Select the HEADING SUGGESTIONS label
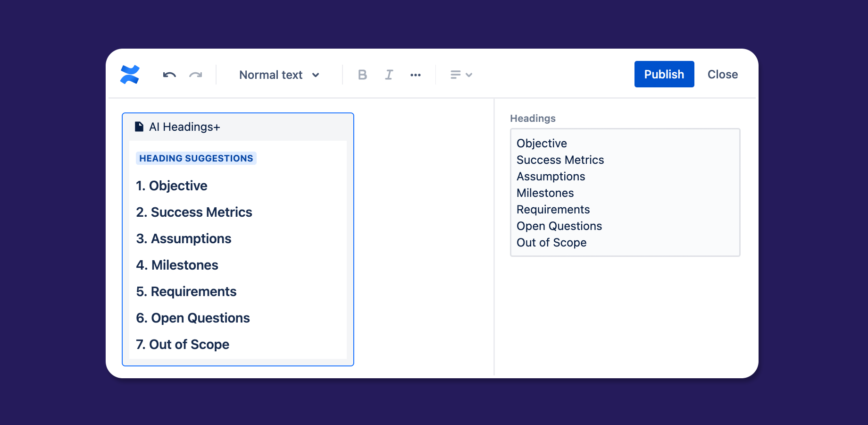The image size is (868, 425). click(x=196, y=158)
